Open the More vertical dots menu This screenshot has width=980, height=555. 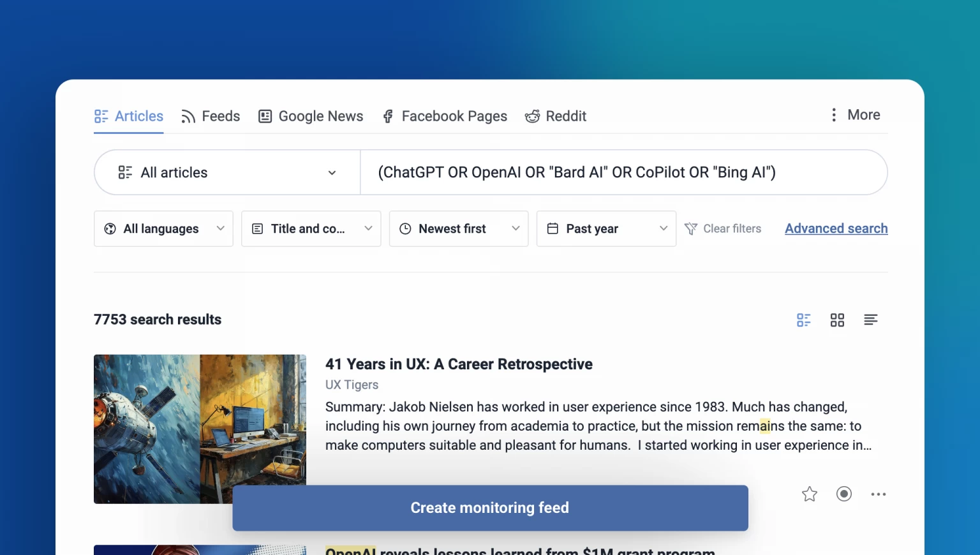[833, 115]
